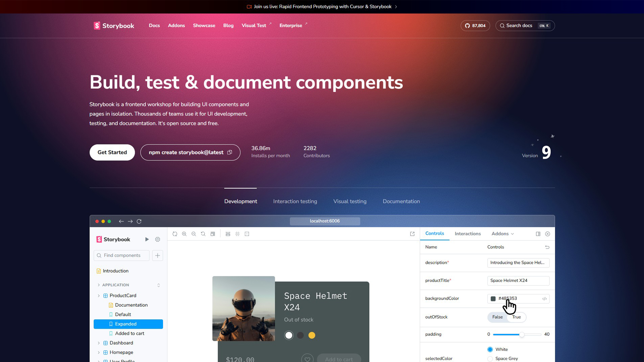The height and width of the screenshot is (362, 644).
Task: Open Showcase in the top navigation
Action: pos(204,26)
